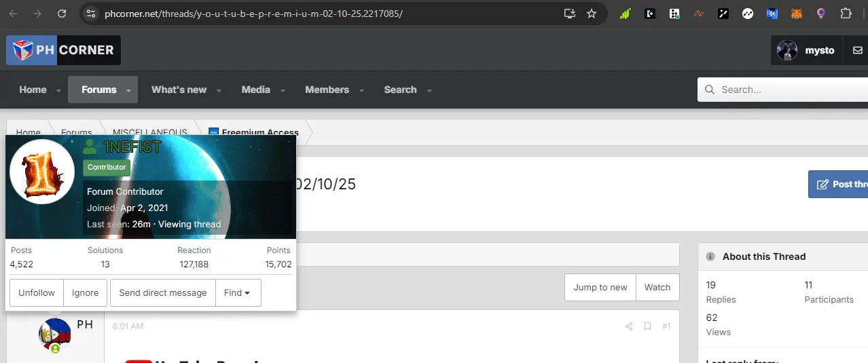Unfollow the member 1NEFIST
Image resolution: width=868 pixels, height=363 pixels.
(x=37, y=292)
